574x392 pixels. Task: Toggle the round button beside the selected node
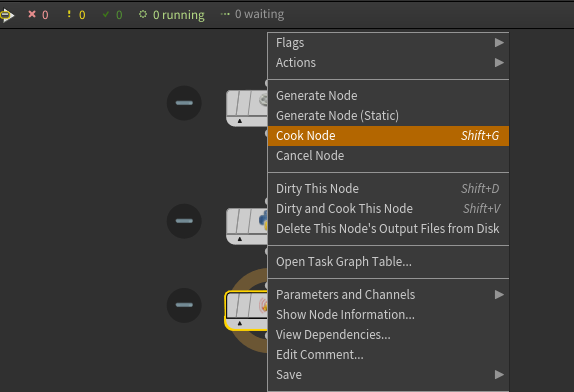coord(184,305)
